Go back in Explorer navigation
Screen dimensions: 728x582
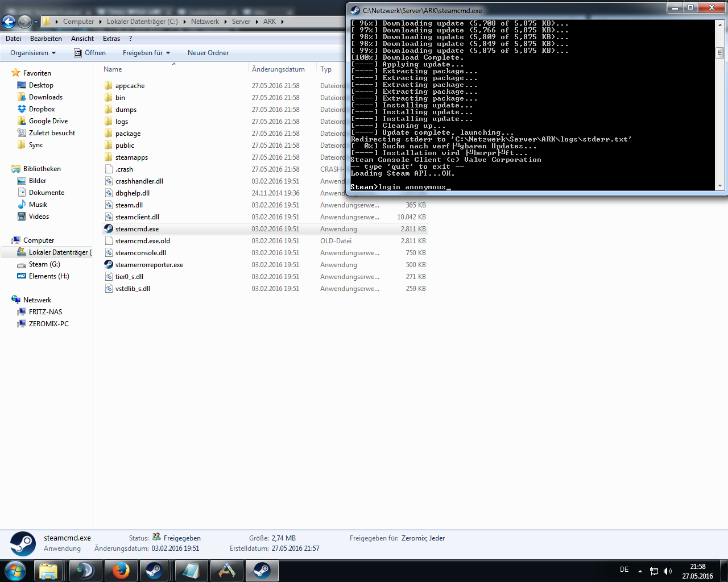9,22
